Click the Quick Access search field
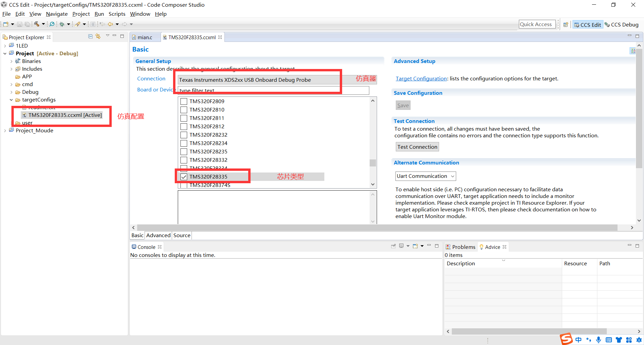Viewport: 644px width, 345px height. 537,24
